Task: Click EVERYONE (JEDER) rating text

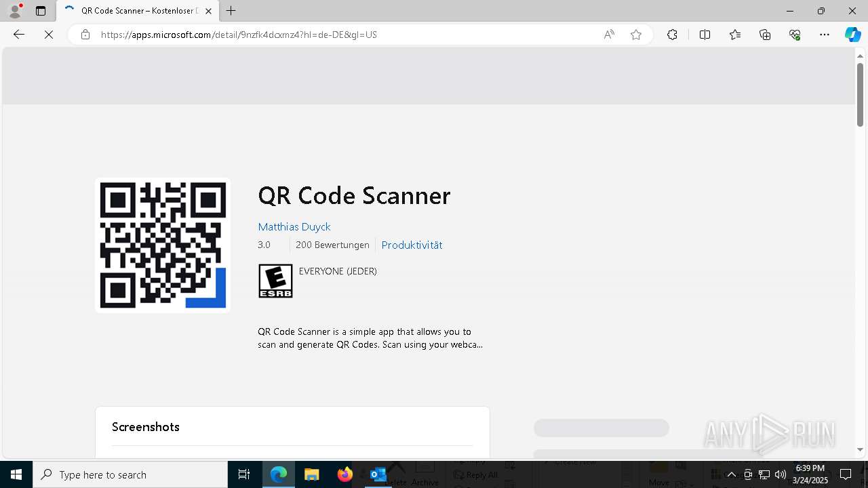Action: pos(338,271)
